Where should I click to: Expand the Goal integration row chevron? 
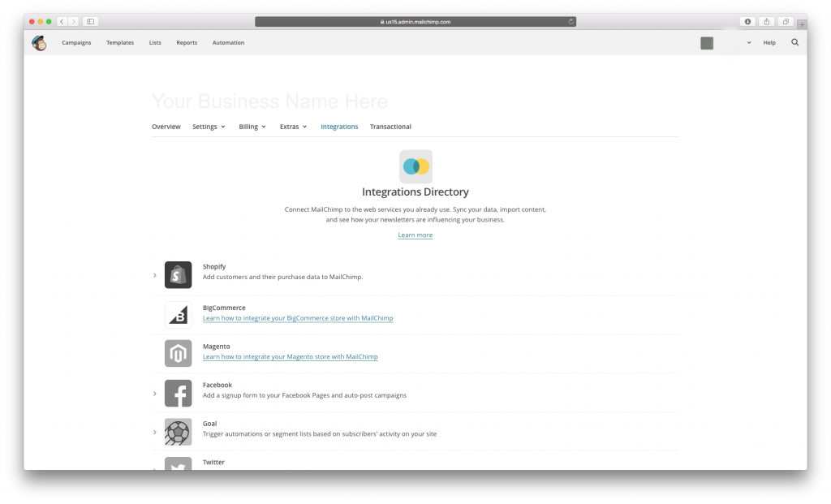coord(155,433)
